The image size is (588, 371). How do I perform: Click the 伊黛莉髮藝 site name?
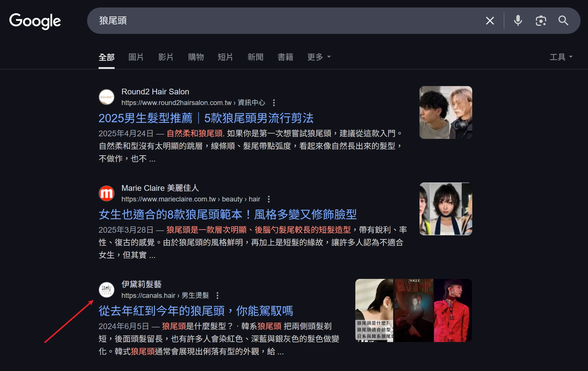click(142, 285)
